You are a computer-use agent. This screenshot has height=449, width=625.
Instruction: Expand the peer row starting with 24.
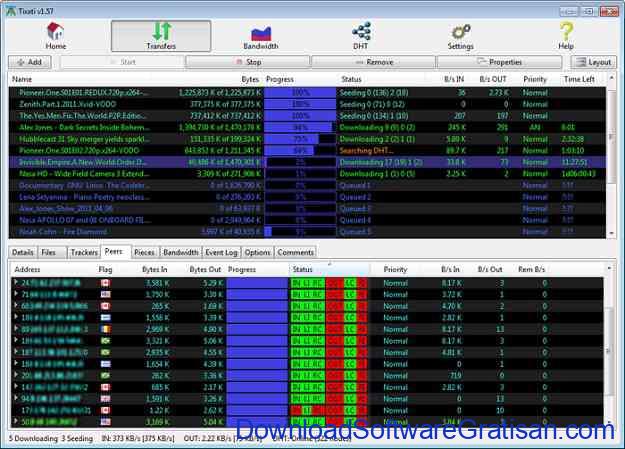click(16, 282)
